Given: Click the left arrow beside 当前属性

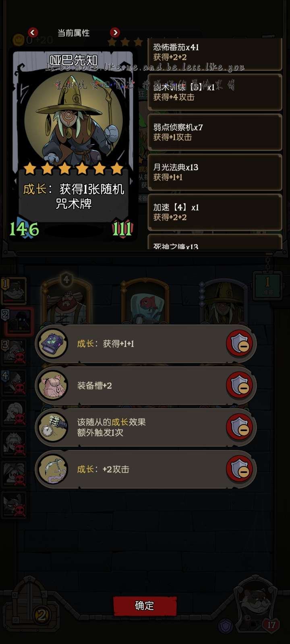Looking at the screenshot, I should (33, 32).
